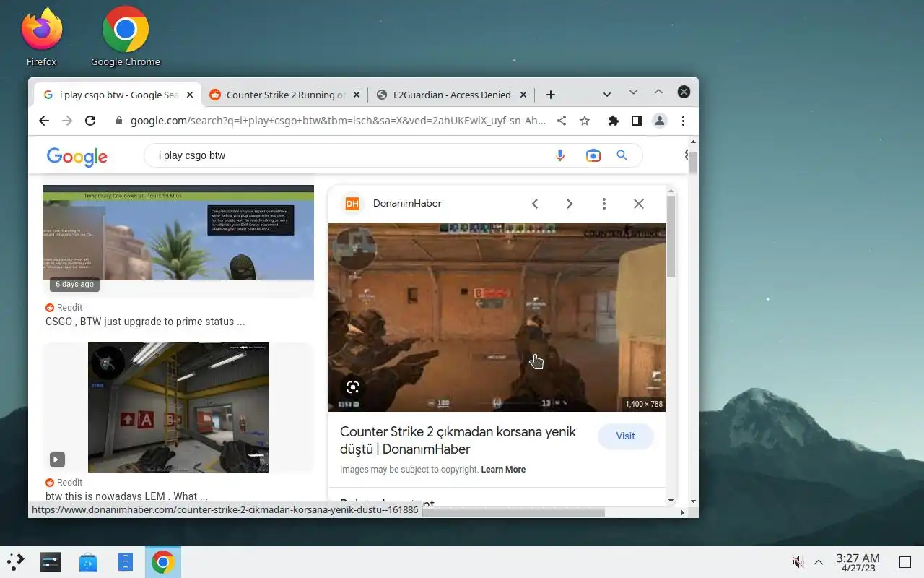Toggle muted audio volume tray icon
The height and width of the screenshot is (578, 924).
[798, 562]
